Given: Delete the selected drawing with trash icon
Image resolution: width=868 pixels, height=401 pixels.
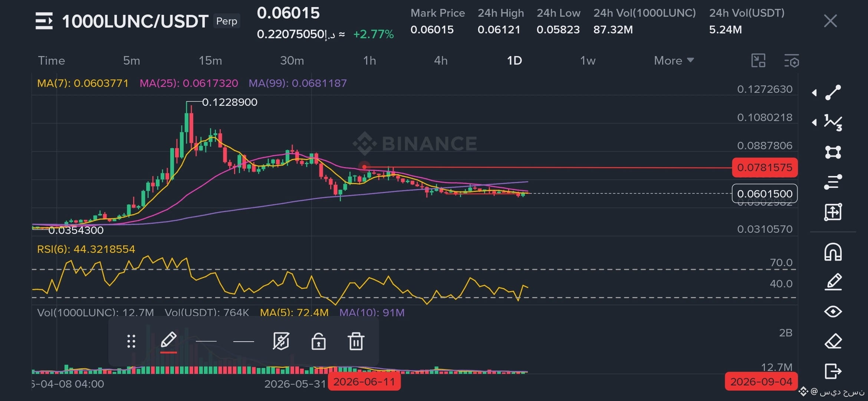Looking at the screenshot, I should click(356, 341).
